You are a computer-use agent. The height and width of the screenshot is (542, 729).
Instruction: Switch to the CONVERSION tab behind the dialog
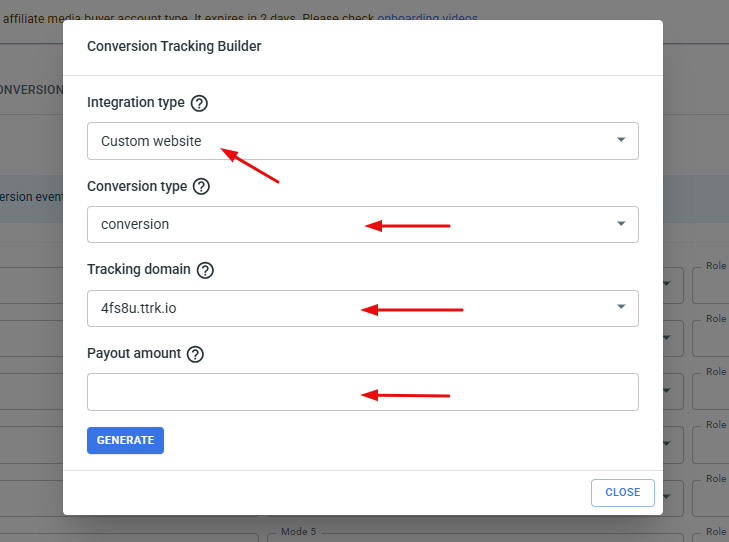(x=30, y=89)
